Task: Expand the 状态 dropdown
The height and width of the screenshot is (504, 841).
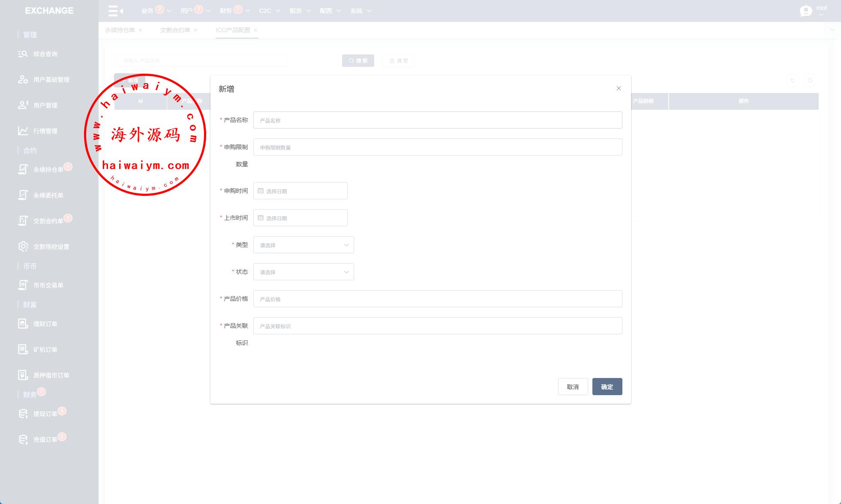Action: (x=303, y=272)
